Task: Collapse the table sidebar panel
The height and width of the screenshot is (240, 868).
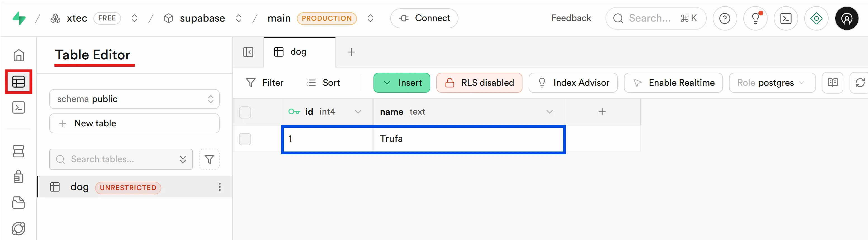Action: [x=248, y=52]
